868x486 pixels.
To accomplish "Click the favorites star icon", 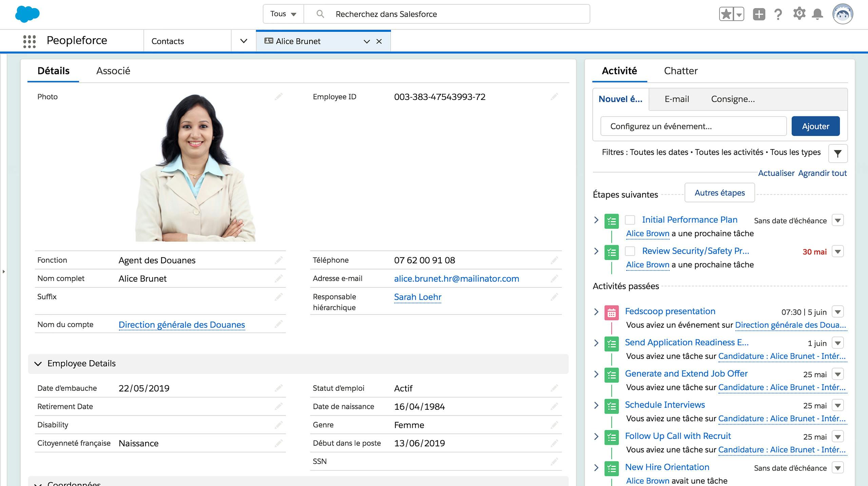I will pos(726,14).
